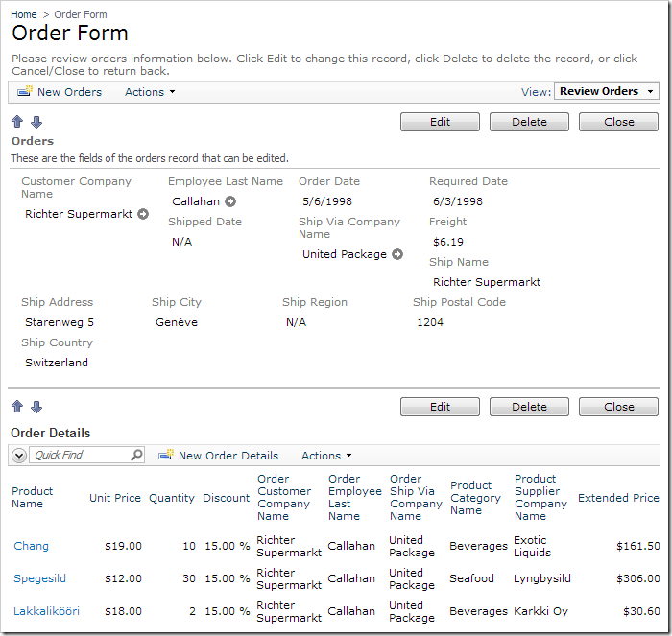Click the order date 5/6/1998
The height and width of the screenshot is (636, 672).
pos(327,201)
